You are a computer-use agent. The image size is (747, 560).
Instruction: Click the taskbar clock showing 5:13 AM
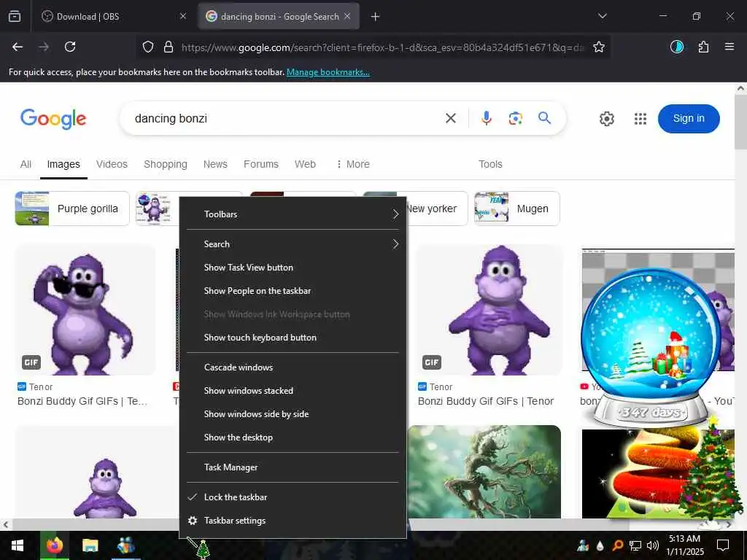click(684, 545)
